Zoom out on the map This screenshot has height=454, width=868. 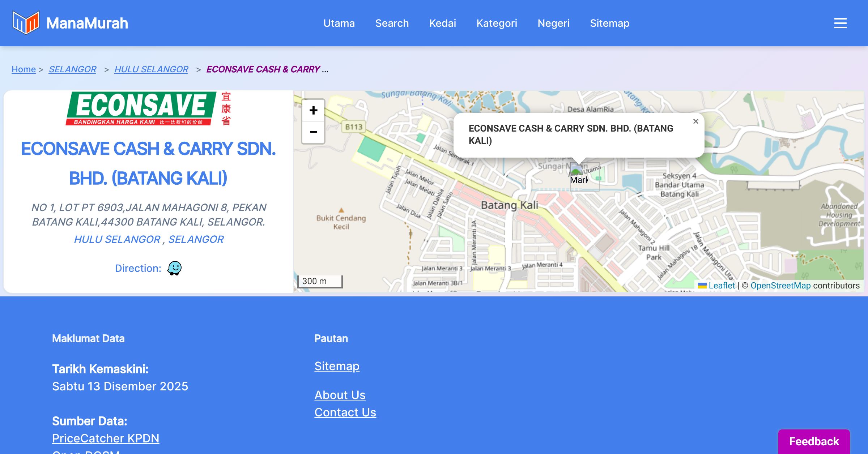tap(313, 132)
